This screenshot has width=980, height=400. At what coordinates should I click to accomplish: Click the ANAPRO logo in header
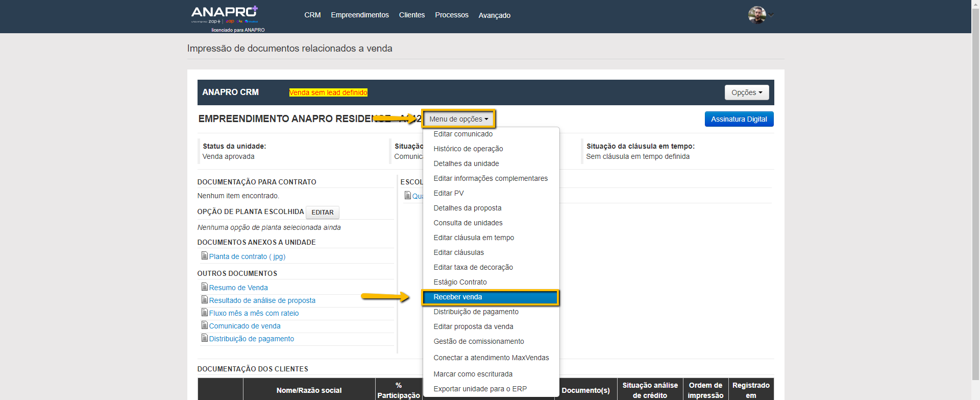point(225,14)
